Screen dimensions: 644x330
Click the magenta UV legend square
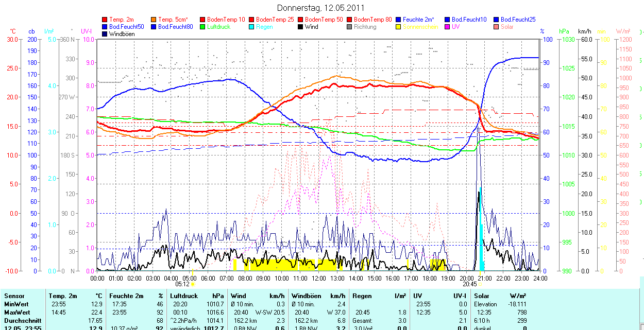448,27
